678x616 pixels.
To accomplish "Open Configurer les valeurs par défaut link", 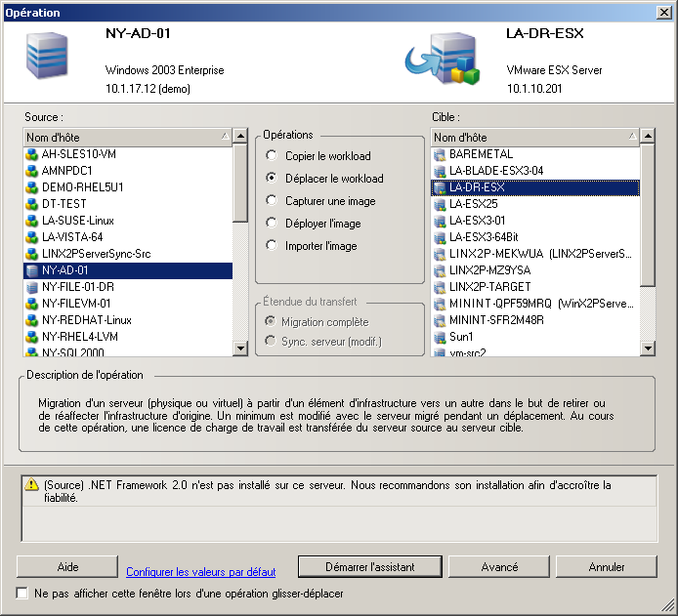I will tap(200, 572).
